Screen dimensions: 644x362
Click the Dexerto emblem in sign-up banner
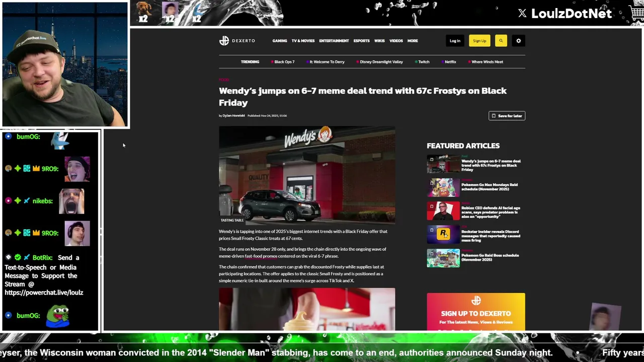click(x=476, y=301)
